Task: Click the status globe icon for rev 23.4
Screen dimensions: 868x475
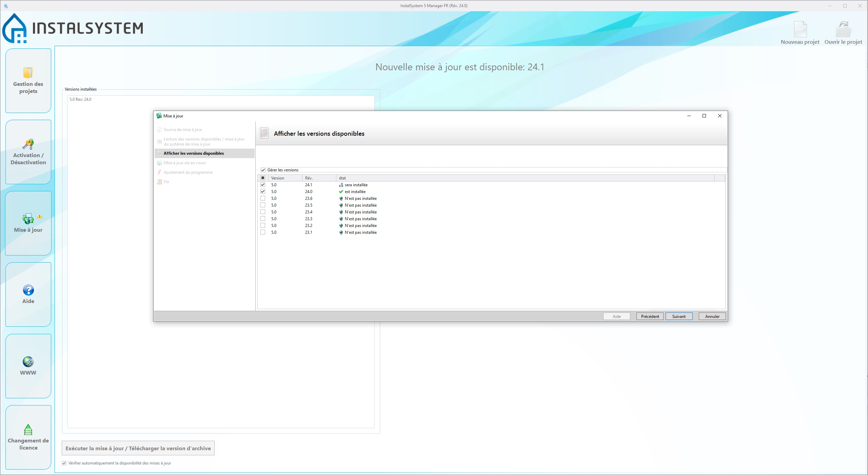Action: pos(341,212)
